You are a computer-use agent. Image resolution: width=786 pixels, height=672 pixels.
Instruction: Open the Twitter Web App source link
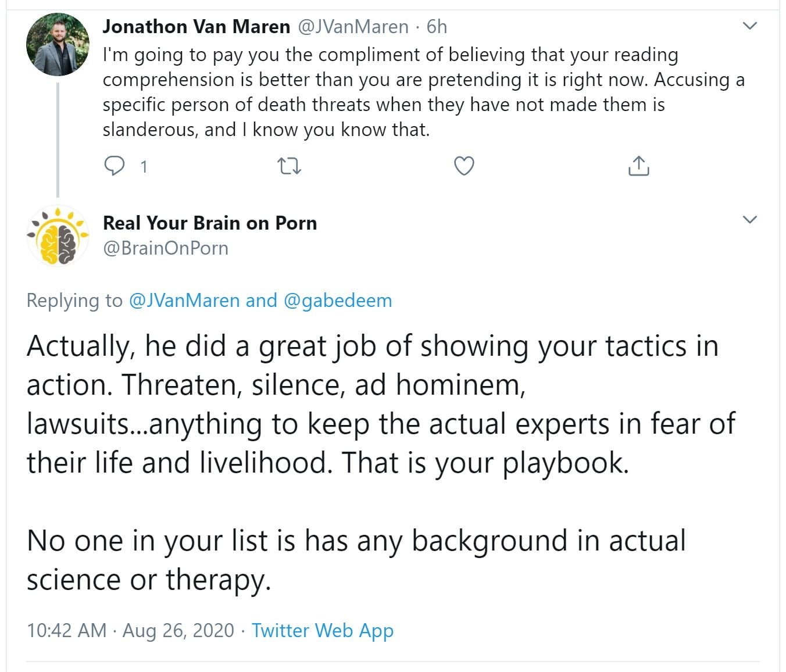(x=323, y=630)
